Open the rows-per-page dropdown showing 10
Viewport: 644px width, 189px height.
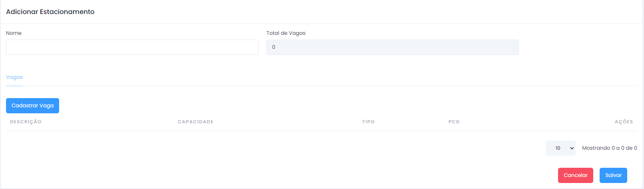click(560, 148)
